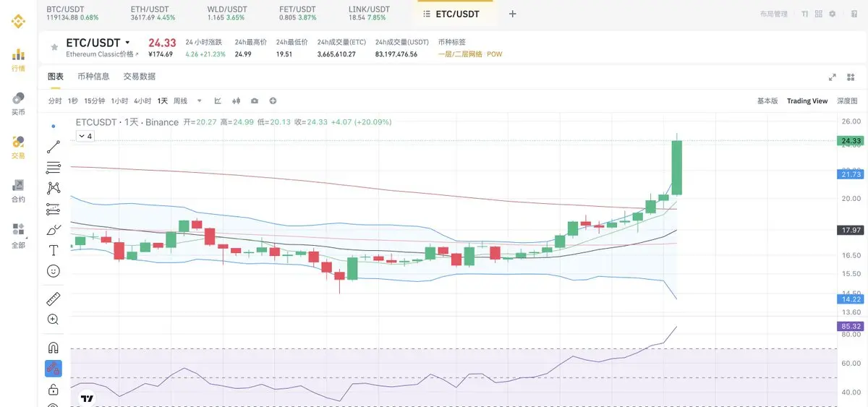868x407 pixels.
Task: Select the horizontal lines Fibonacci tool
Action: point(54,168)
